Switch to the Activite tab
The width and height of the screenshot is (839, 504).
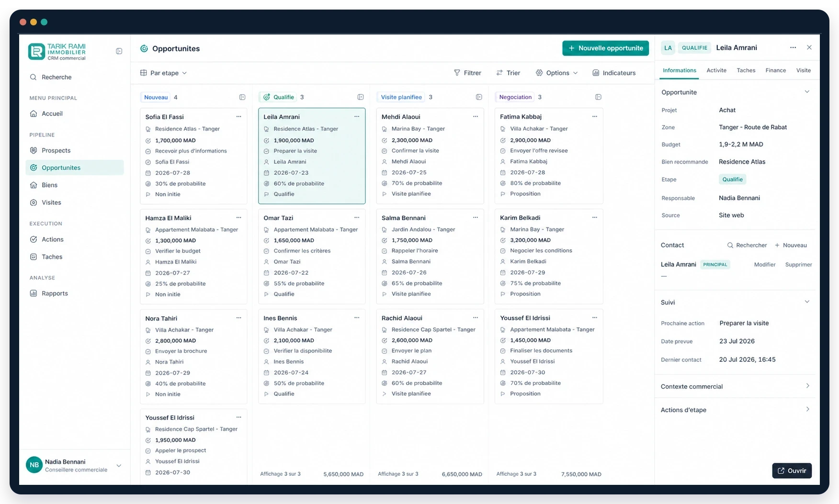716,70
